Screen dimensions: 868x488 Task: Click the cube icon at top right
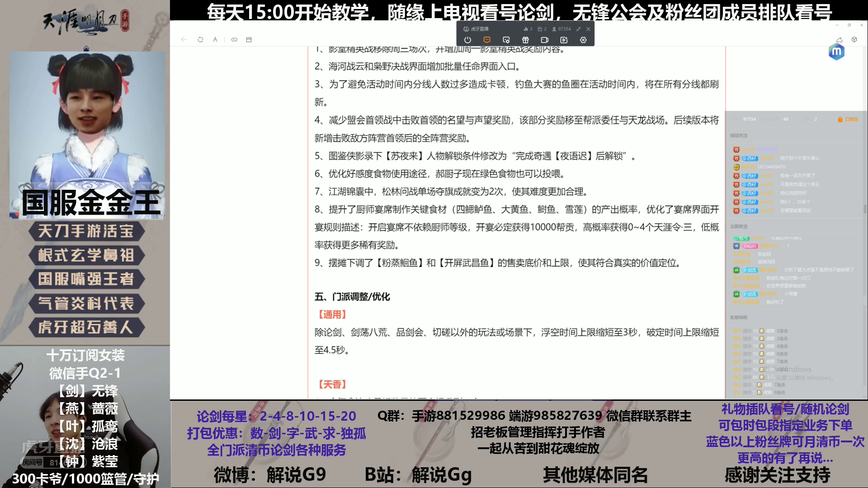[x=854, y=40]
